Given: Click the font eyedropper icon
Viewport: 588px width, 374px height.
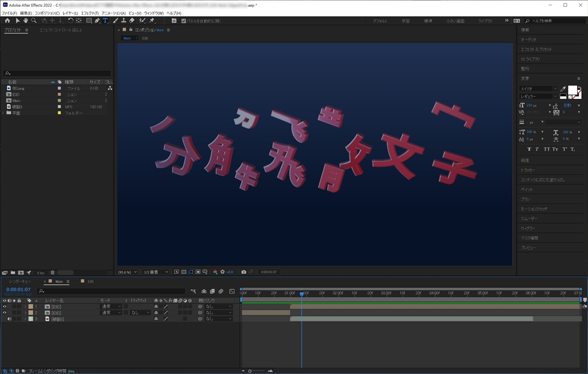Looking at the screenshot, I should coord(563,89).
